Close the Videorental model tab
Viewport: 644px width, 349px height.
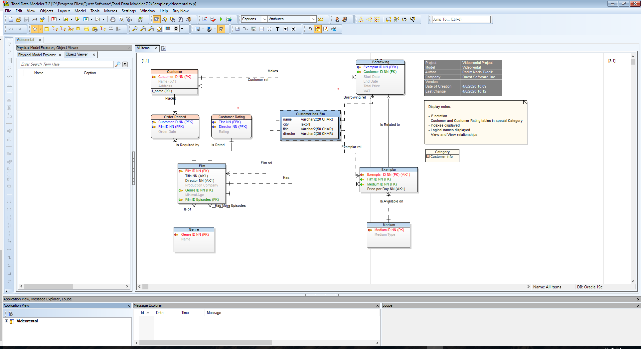(40, 40)
